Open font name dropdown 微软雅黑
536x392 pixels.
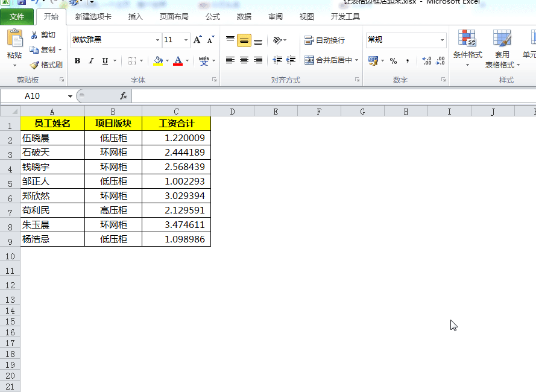click(x=157, y=40)
